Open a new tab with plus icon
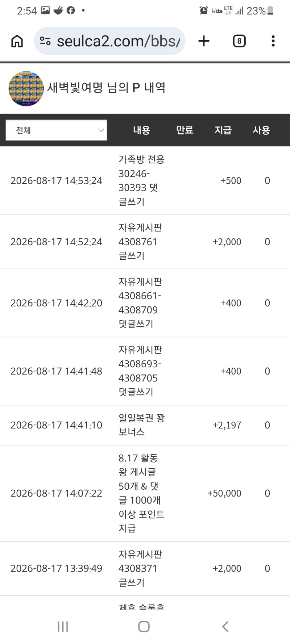 click(x=204, y=41)
